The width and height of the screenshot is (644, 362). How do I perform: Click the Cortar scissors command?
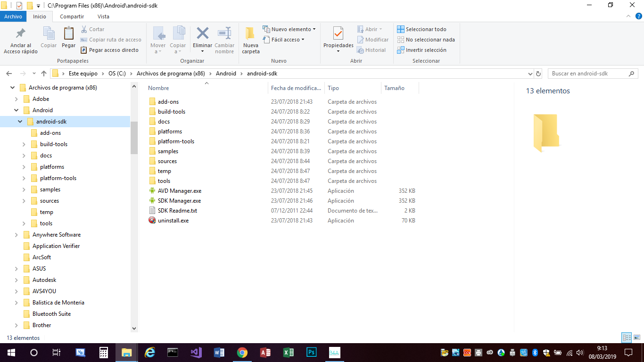coord(93,29)
